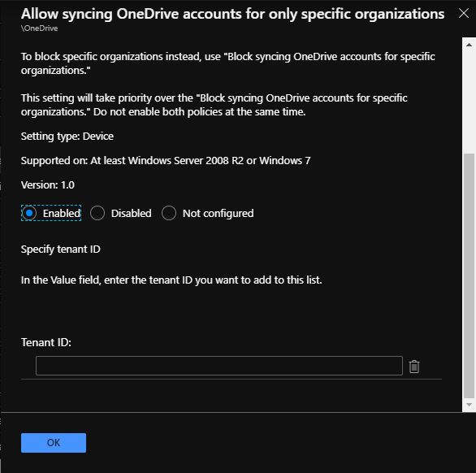Viewport: 476px width, 473px height.
Task: Click the vertical scrollbar thumb
Action: (469, 276)
